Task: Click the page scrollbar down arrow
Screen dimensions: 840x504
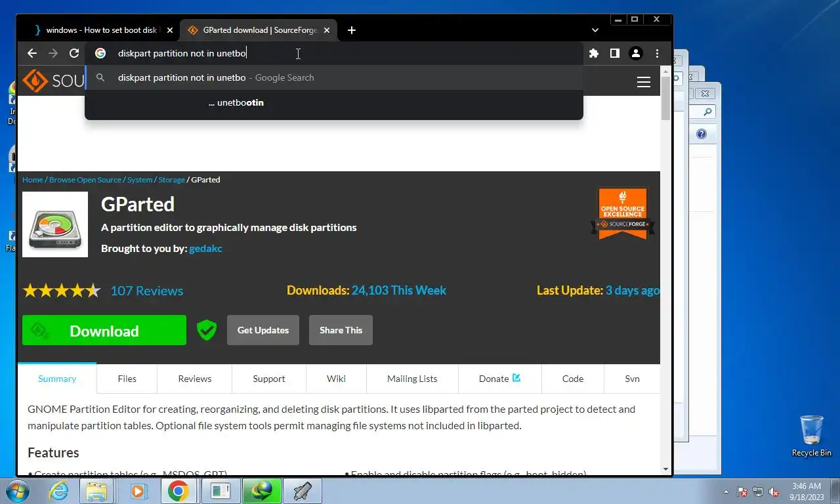Action: pos(666,470)
